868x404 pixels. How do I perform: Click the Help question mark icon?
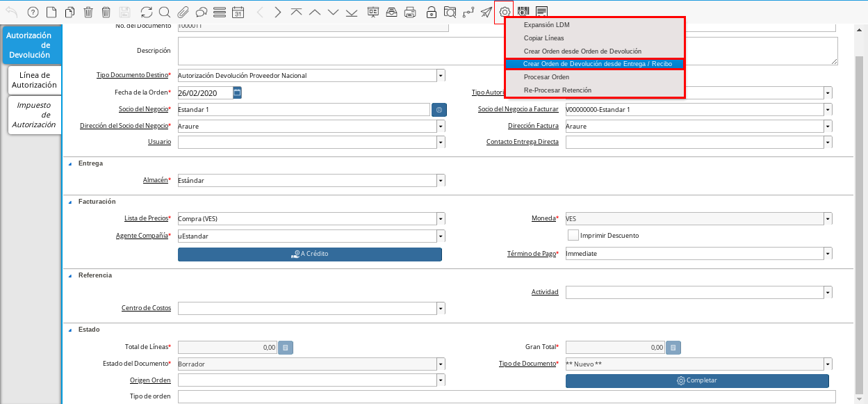point(32,12)
